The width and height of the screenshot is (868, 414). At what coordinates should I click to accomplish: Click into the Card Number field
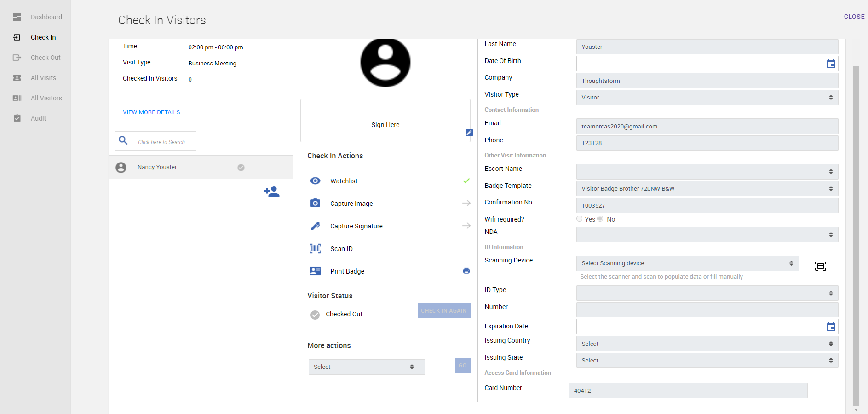click(x=687, y=391)
